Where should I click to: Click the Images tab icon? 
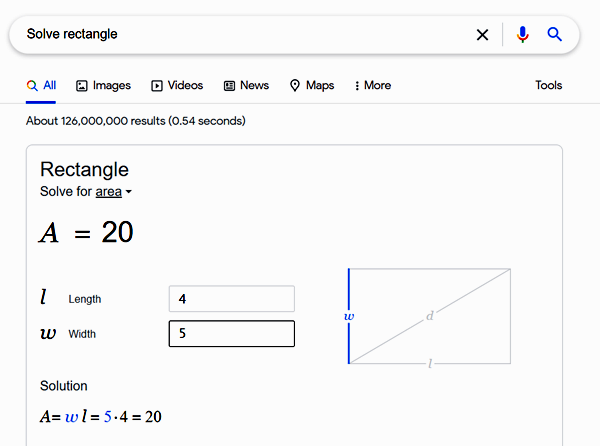coord(82,86)
